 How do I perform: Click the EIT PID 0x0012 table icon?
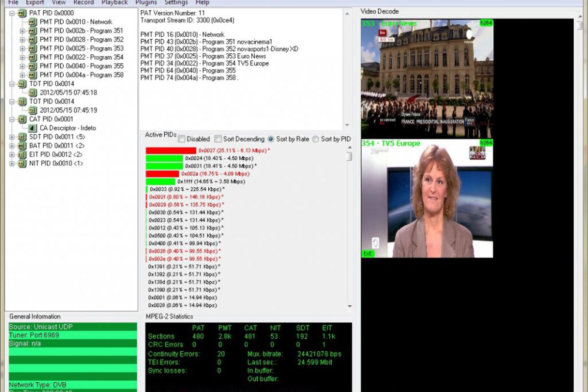click(x=22, y=154)
